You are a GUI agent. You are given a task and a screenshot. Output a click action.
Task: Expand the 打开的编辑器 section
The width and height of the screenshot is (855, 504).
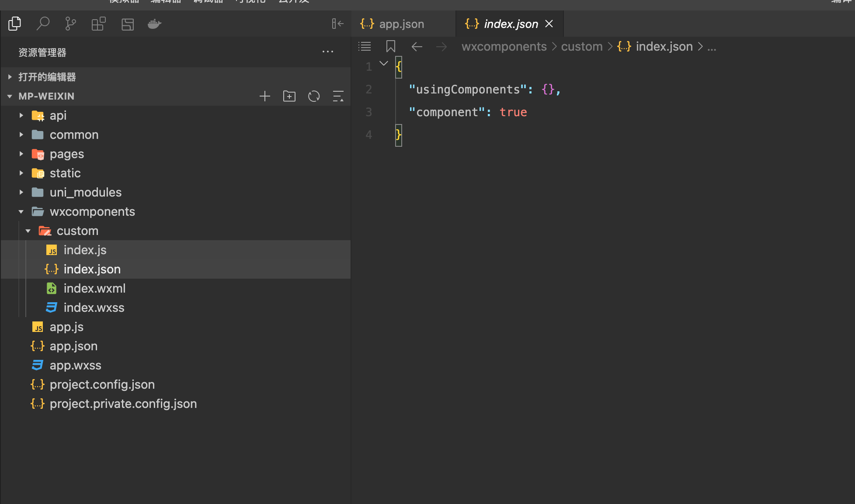47,77
